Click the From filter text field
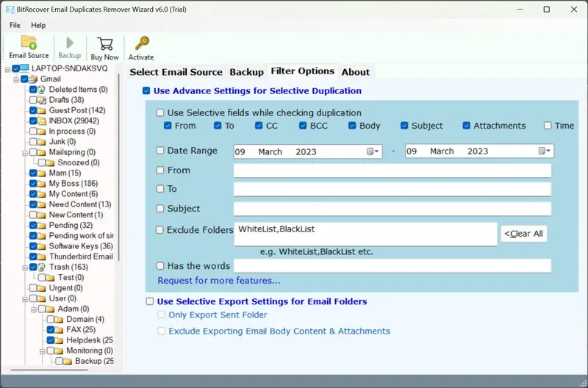Screen dimensions: 588x388 click(392, 170)
